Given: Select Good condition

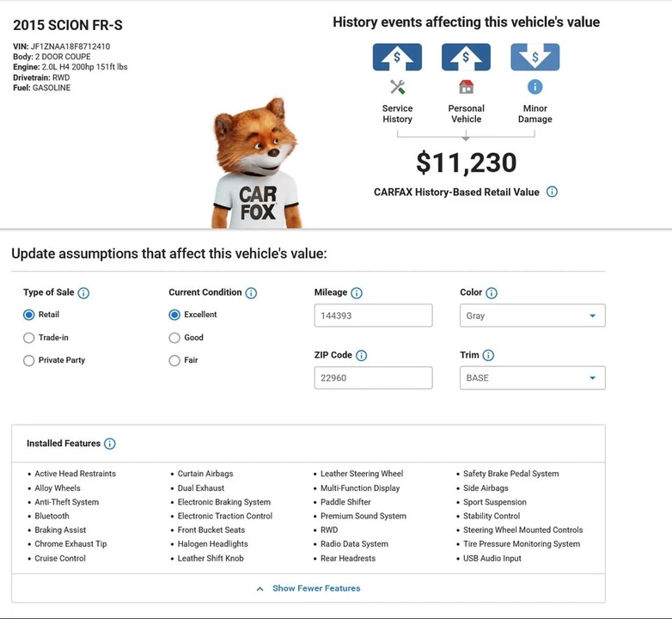Looking at the screenshot, I should coord(174,338).
